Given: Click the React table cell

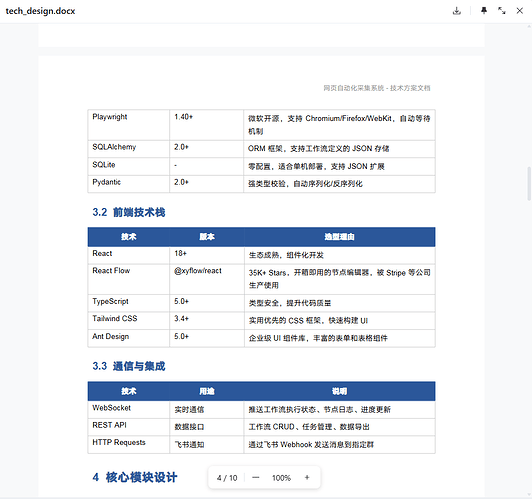Looking at the screenshot, I should 129,255.
